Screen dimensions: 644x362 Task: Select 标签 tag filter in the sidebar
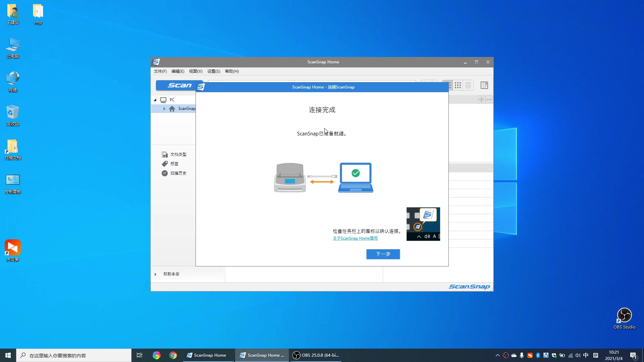coord(170,164)
